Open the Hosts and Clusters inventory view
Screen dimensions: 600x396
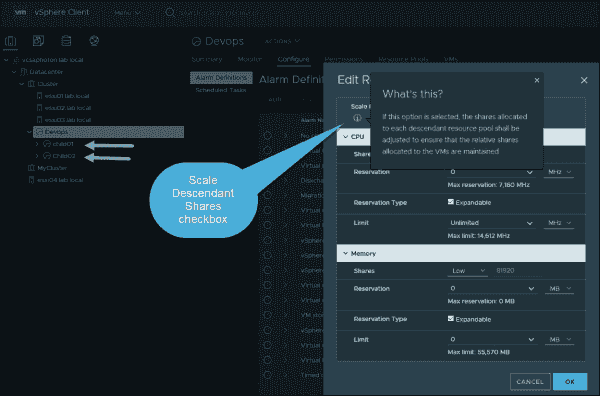tap(10, 41)
